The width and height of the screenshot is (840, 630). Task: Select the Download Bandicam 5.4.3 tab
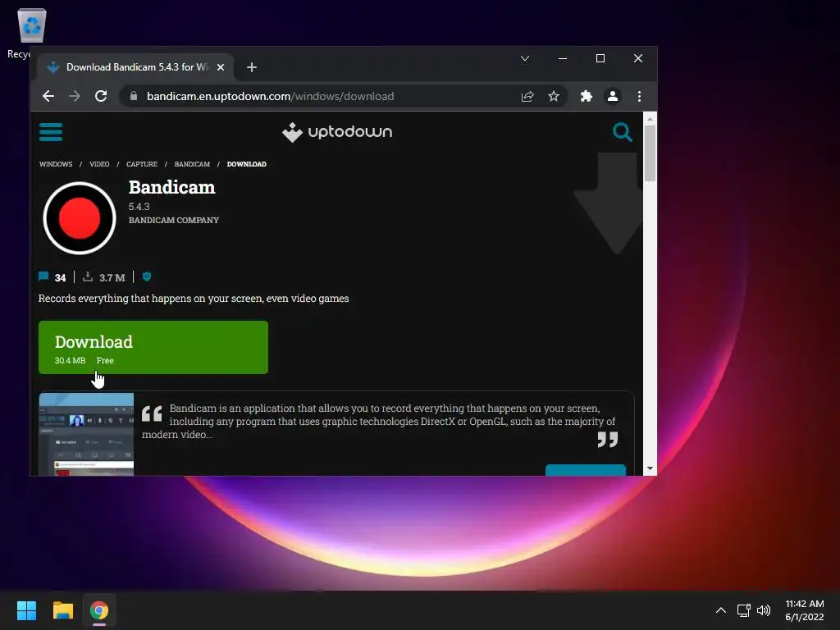pyautogui.click(x=135, y=67)
